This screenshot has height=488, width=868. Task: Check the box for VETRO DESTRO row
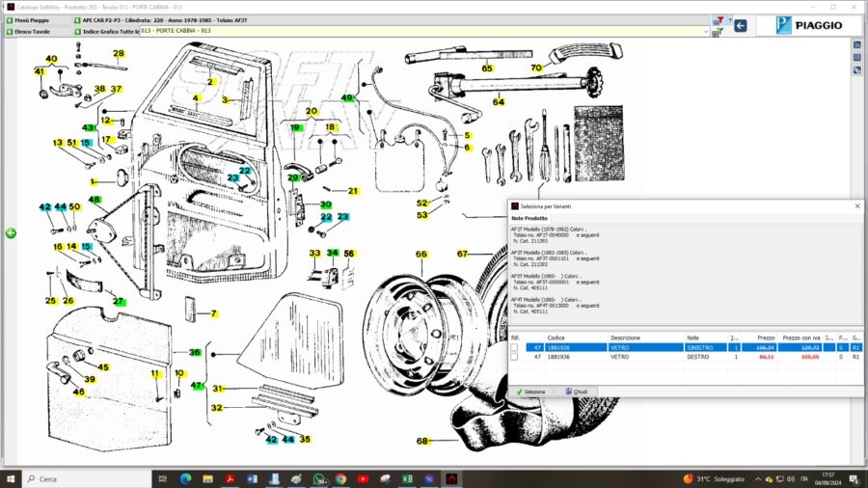click(x=514, y=357)
